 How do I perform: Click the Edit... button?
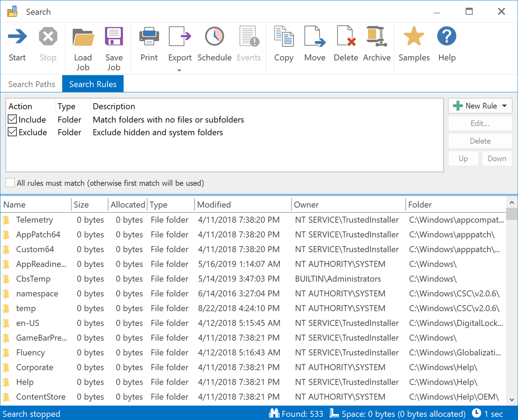pos(480,123)
